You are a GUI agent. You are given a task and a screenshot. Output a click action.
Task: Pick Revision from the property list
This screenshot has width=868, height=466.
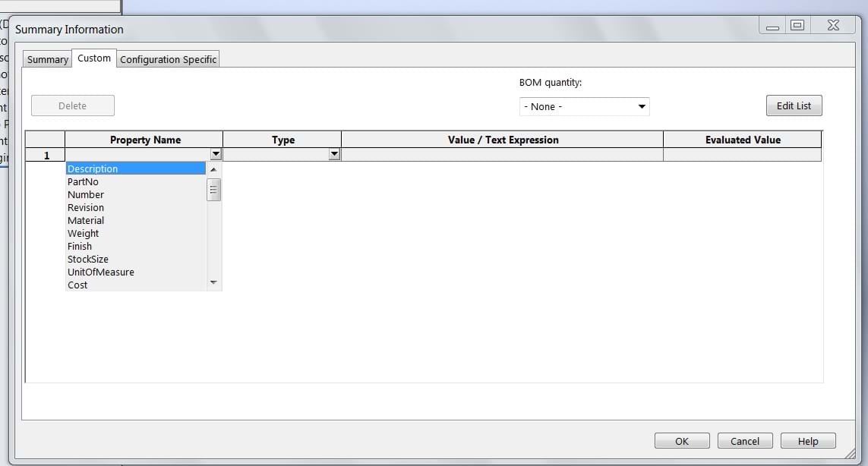[86, 208]
